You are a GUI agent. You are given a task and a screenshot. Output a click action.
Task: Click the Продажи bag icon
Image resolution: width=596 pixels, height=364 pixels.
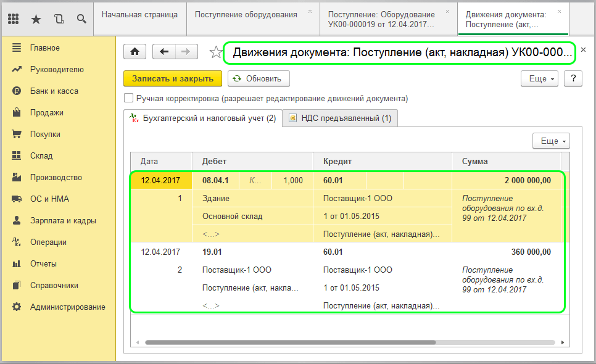(16, 113)
